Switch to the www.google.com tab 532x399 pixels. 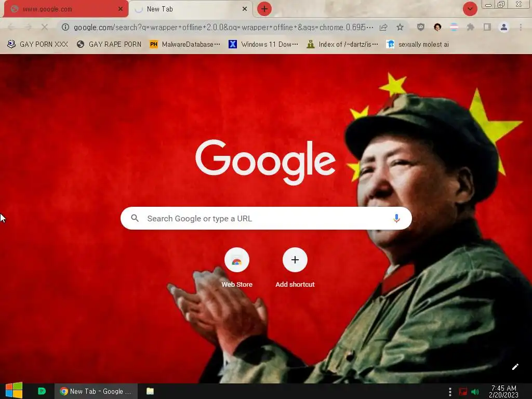(x=66, y=9)
